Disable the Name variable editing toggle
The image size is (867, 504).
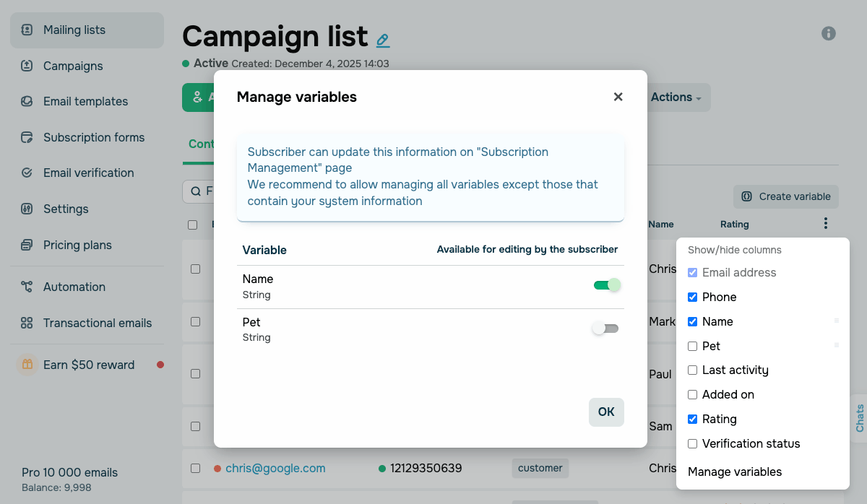(x=607, y=285)
